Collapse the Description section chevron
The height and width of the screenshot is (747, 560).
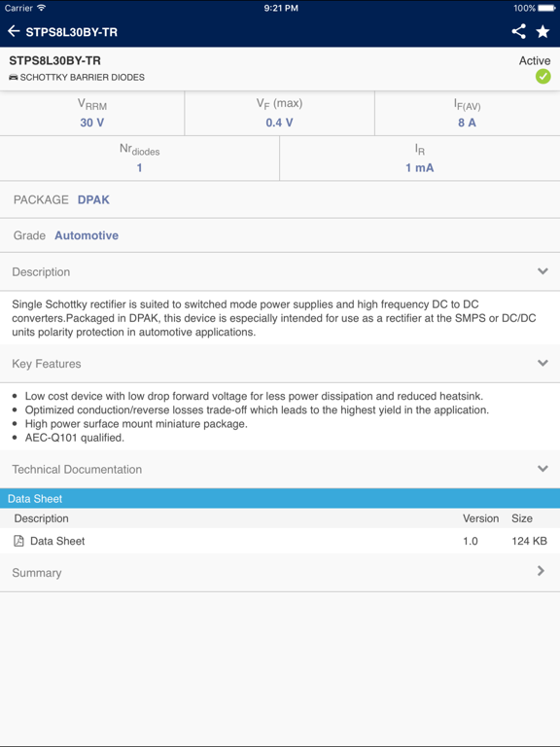[x=542, y=271]
